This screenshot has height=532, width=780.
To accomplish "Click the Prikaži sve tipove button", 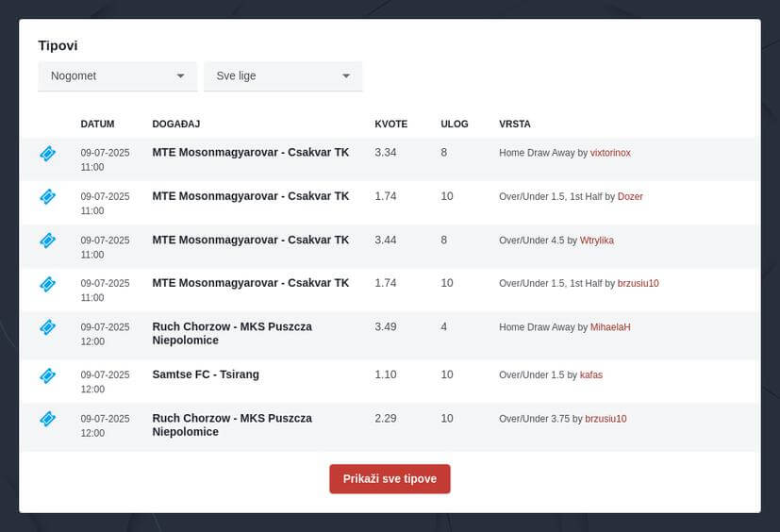I will pos(390,479).
